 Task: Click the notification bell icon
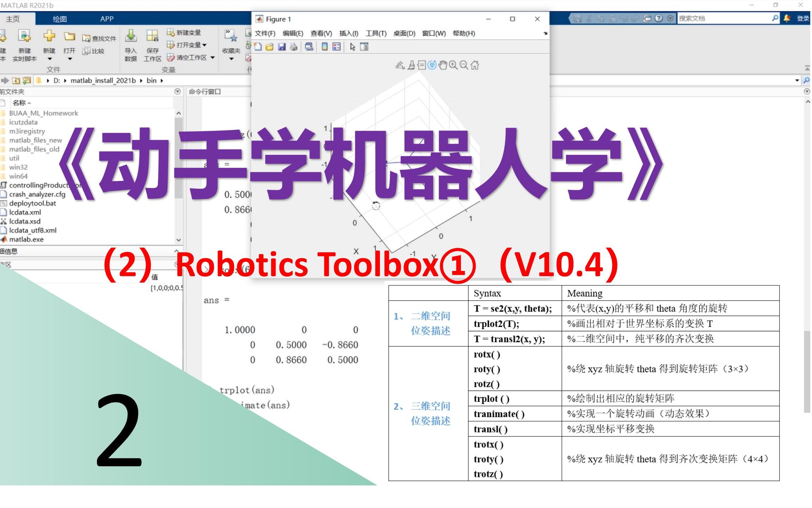coord(787,18)
